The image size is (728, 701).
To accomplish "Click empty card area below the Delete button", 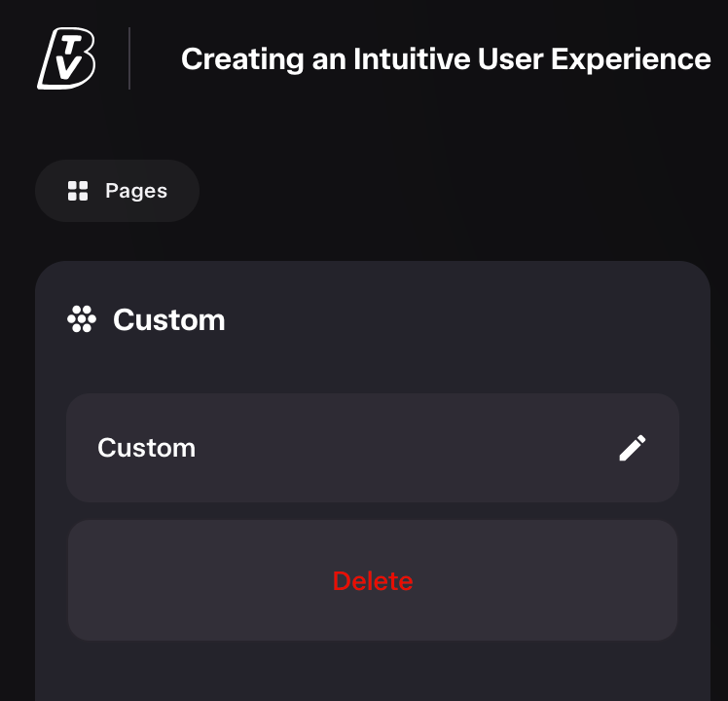I will click(373, 671).
